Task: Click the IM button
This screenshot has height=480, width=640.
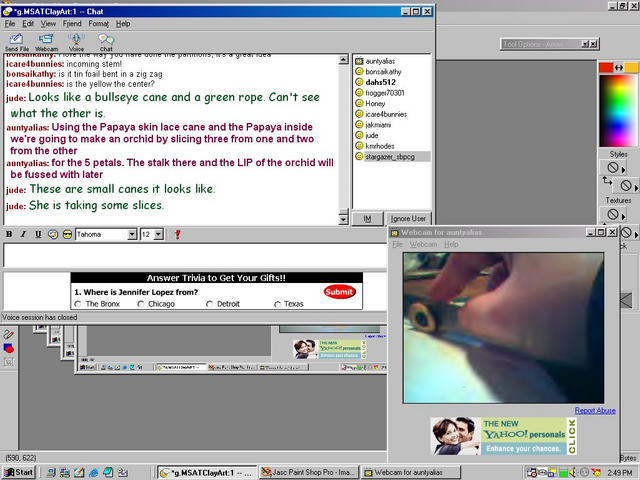Action: [367, 219]
